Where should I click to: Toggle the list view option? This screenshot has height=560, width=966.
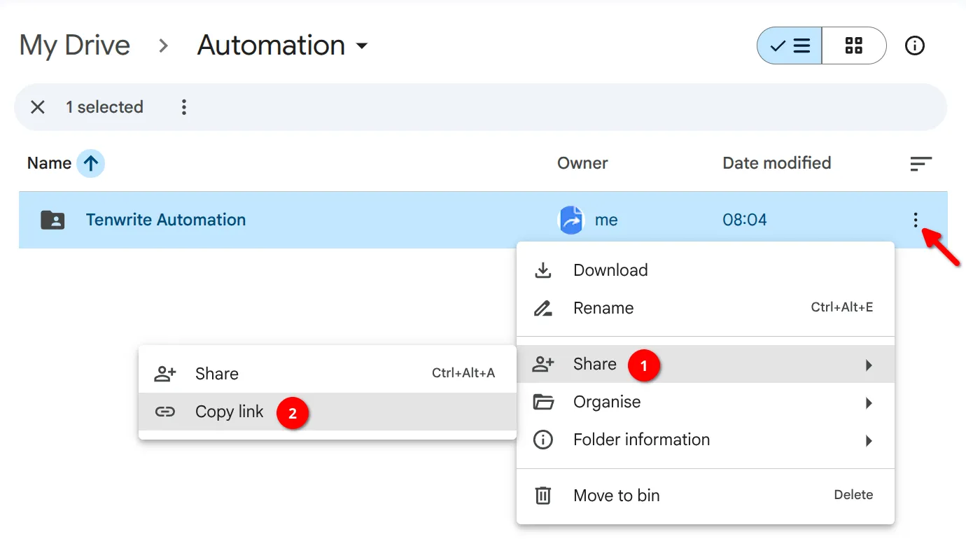790,45
